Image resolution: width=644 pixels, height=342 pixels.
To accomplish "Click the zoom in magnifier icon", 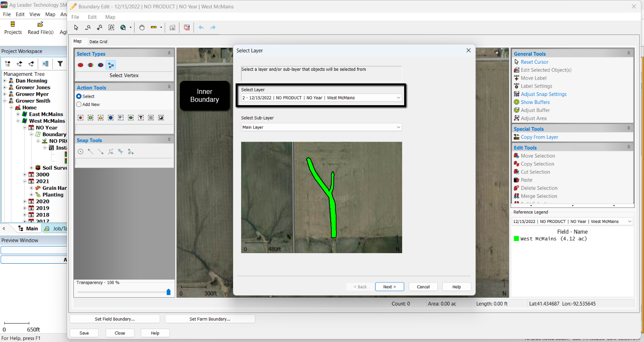I will coord(99,28).
